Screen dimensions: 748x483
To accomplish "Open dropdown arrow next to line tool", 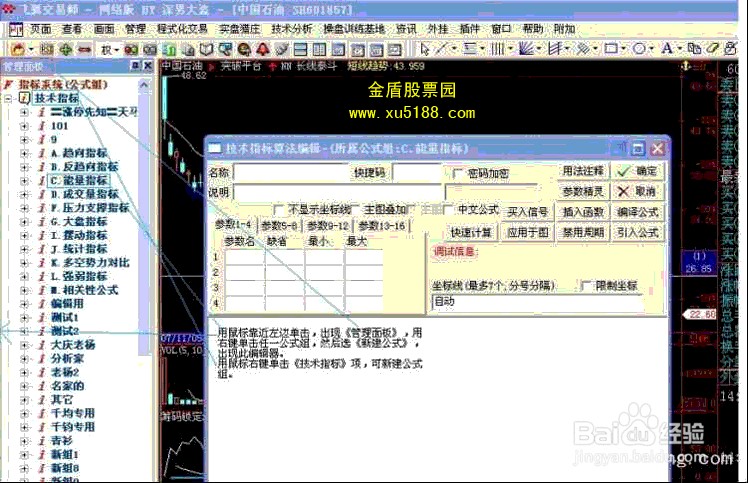I will (x=454, y=49).
